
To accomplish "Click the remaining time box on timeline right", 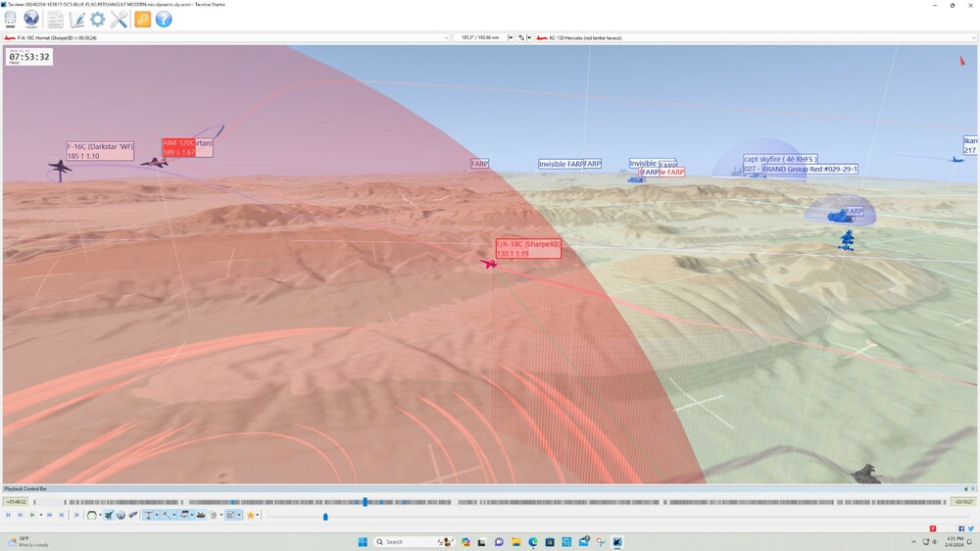I will (962, 502).
